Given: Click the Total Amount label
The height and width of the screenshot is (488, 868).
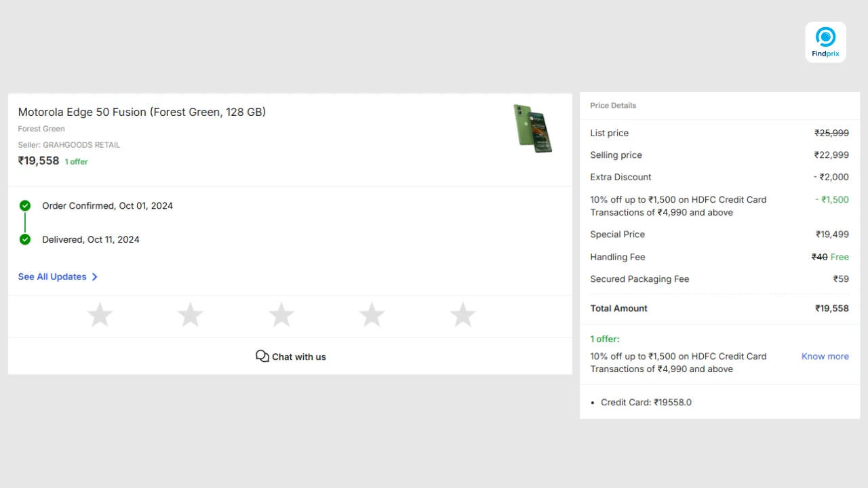Looking at the screenshot, I should click(x=618, y=308).
